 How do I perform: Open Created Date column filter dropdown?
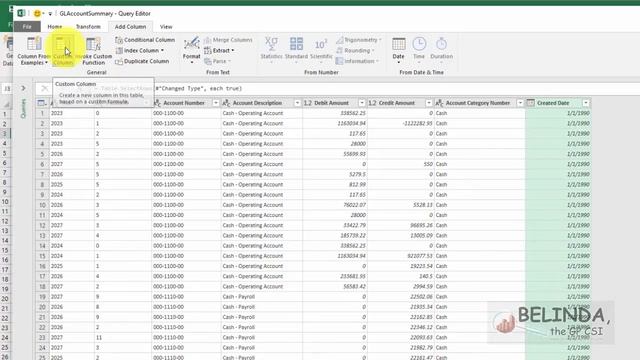point(586,103)
